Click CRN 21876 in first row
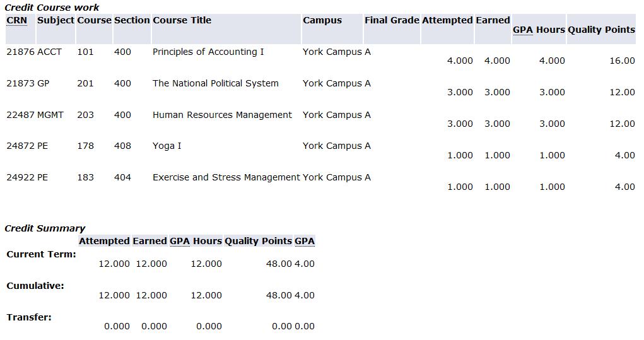The width and height of the screenshot is (644, 340). tap(21, 52)
